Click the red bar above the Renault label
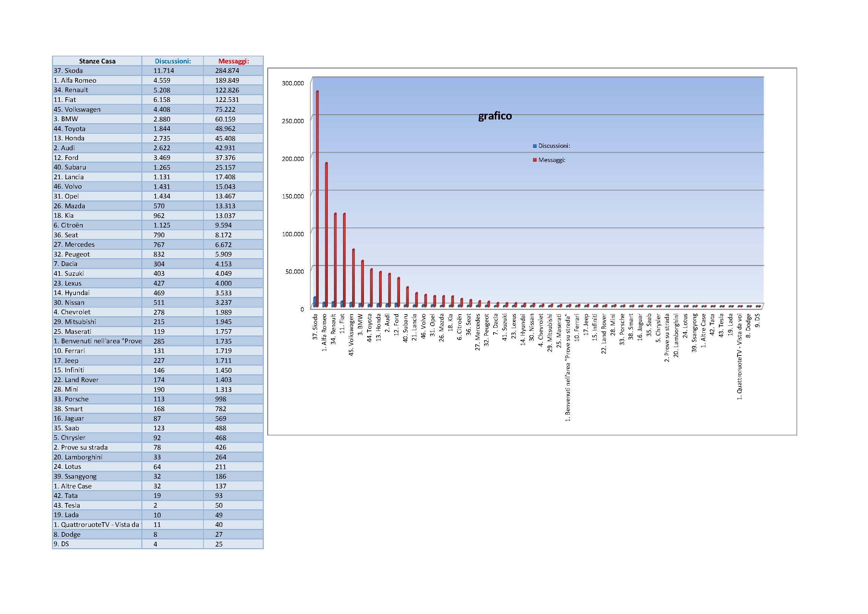Screen dimensions: 868x614 [336, 257]
